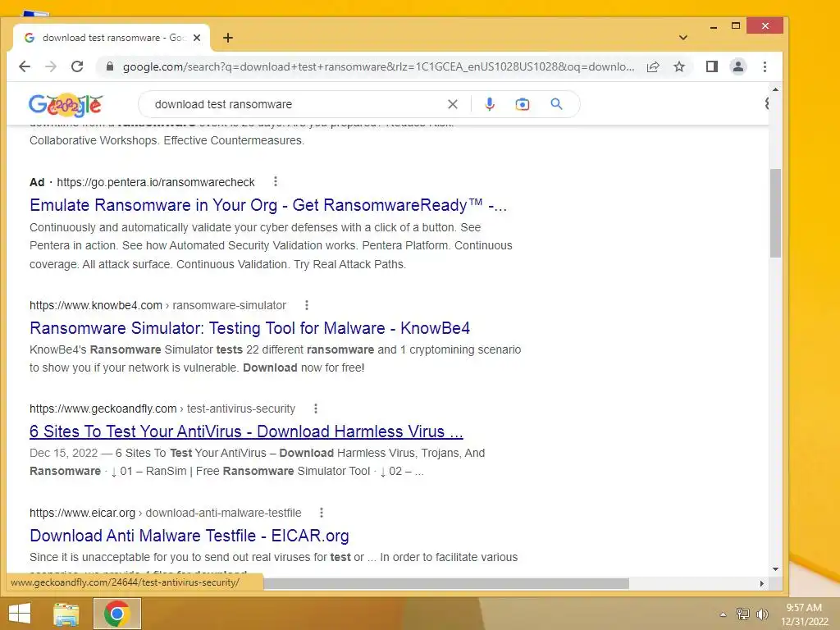Click the go.pentera.io/ransomwarecheck URL text
The image size is (840, 630).
click(x=155, y=182)
